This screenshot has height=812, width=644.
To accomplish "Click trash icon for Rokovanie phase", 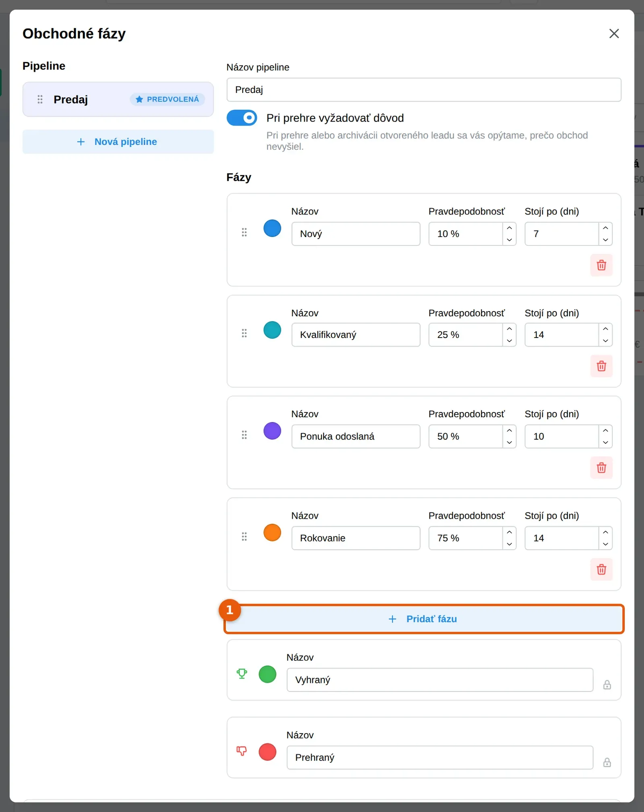I will pyautogui.click(x=601, y=569).
